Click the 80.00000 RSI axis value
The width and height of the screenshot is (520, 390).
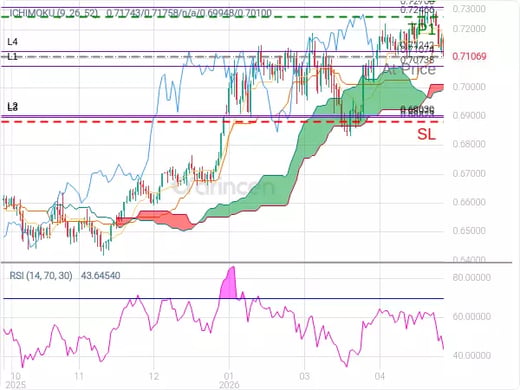(472, 277)
